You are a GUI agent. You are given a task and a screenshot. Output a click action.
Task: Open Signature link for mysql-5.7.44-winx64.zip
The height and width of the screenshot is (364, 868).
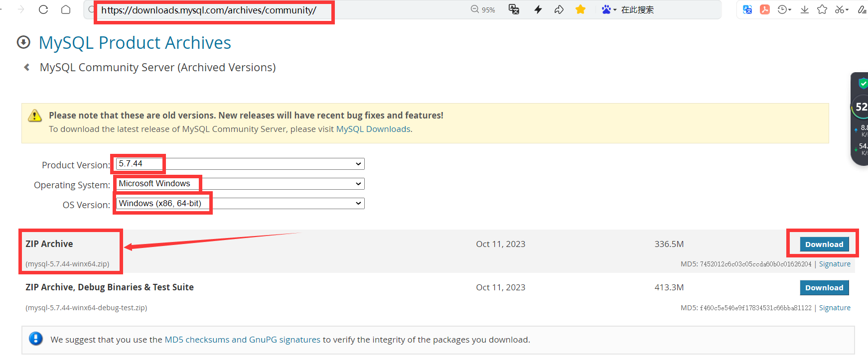click(x=835, y=264)
